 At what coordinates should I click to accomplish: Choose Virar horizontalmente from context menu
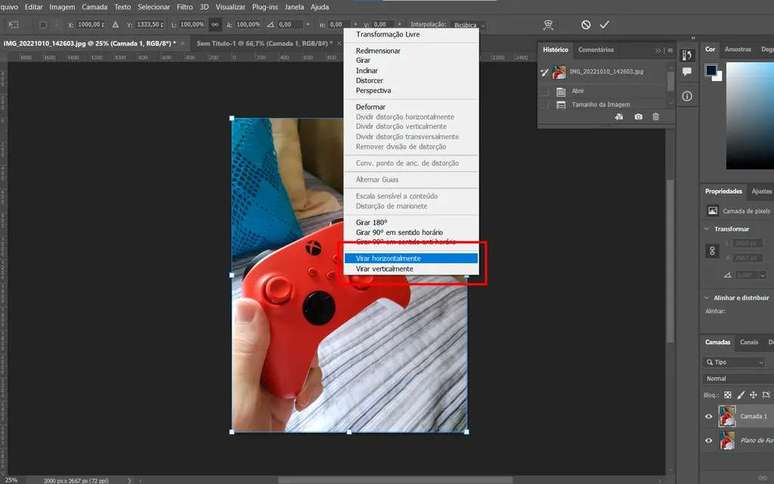(x=411, y=259)
